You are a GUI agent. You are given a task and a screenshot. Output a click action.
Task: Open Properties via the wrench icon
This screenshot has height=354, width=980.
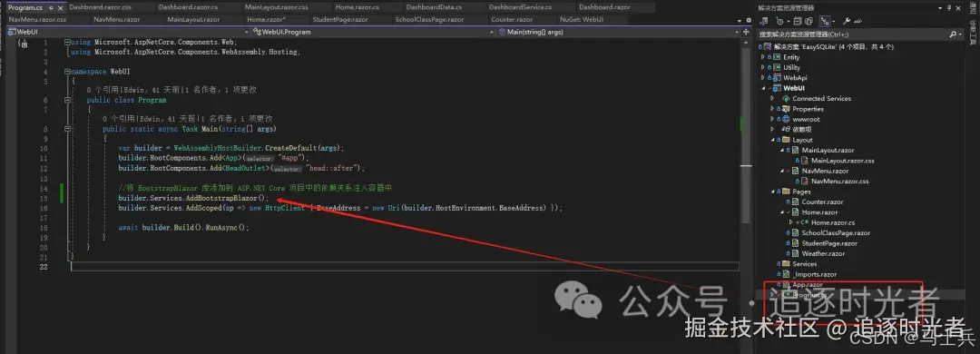[x=847, y=21]
